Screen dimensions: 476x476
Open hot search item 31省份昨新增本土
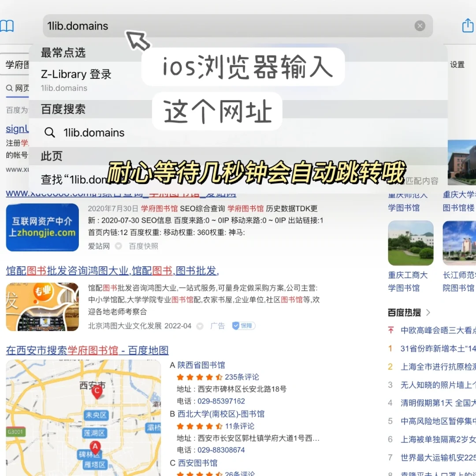point(438,349)
